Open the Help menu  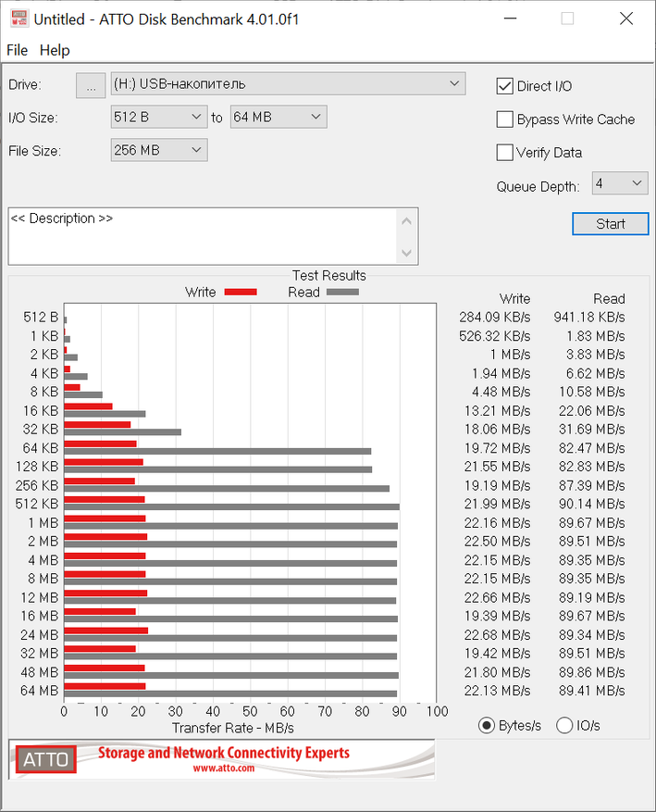pyautogui.click(x=55, y=50)
